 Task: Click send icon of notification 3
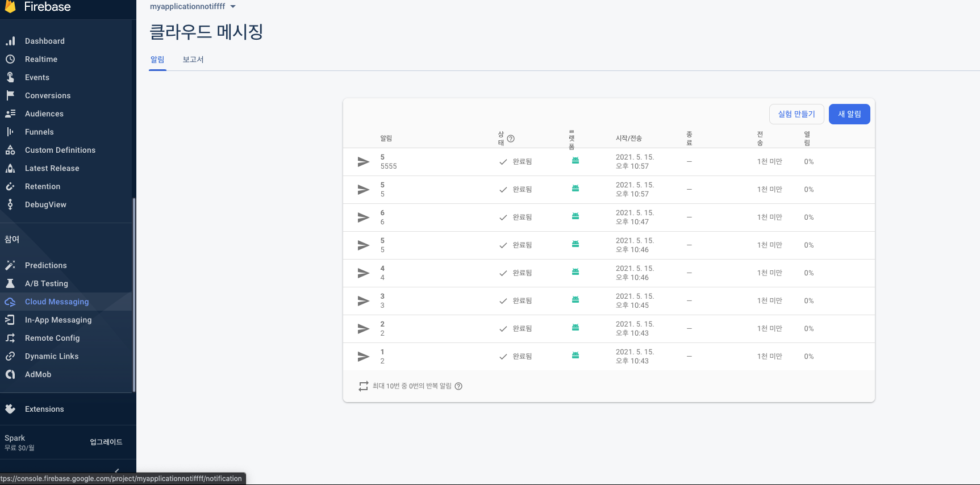364,301
